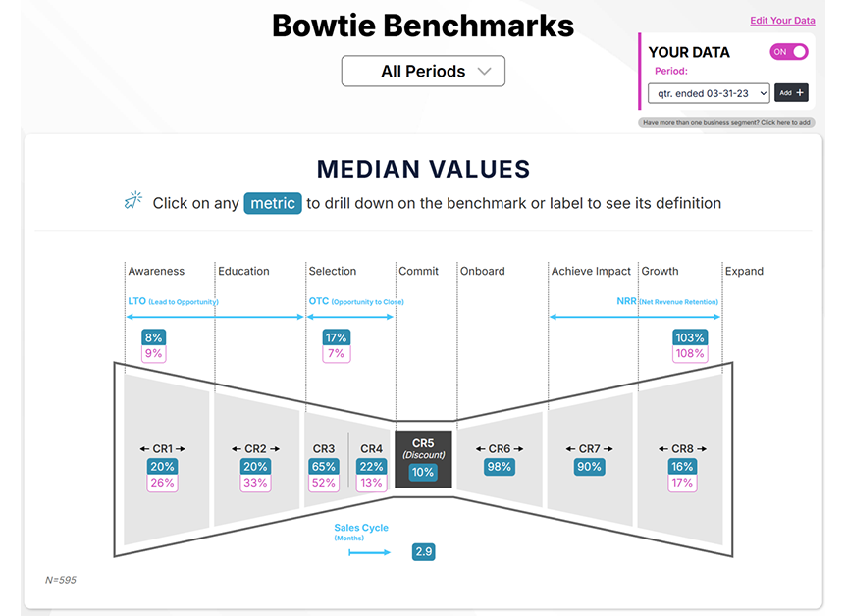
Task: Drill down on CR1 20% benchmark
Action: [162, 467]
